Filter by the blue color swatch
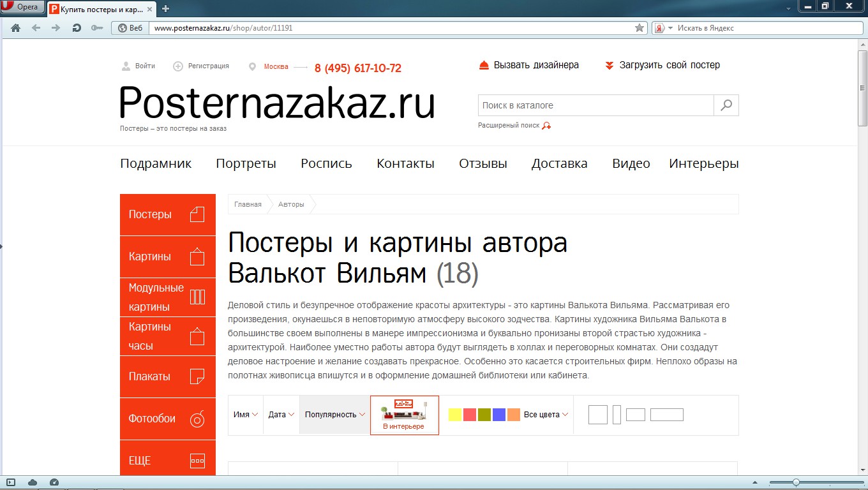868x490 pixels. [498, 415]
